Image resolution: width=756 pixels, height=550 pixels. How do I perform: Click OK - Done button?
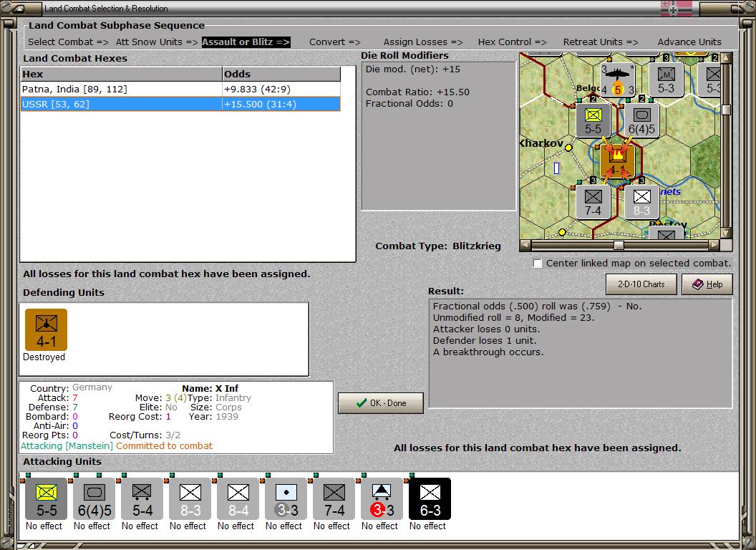click(381, 403)
